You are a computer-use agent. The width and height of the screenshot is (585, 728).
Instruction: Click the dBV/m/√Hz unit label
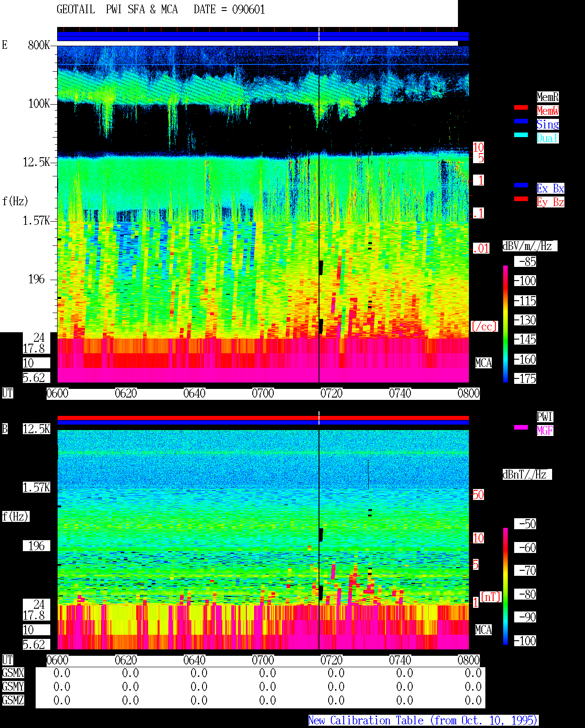click(530, 246)
